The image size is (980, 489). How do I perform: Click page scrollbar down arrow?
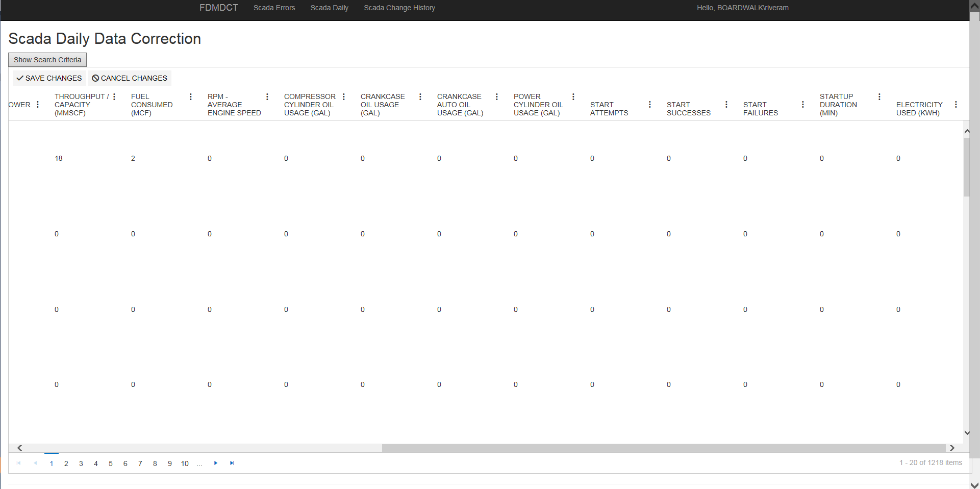(974, 484)
